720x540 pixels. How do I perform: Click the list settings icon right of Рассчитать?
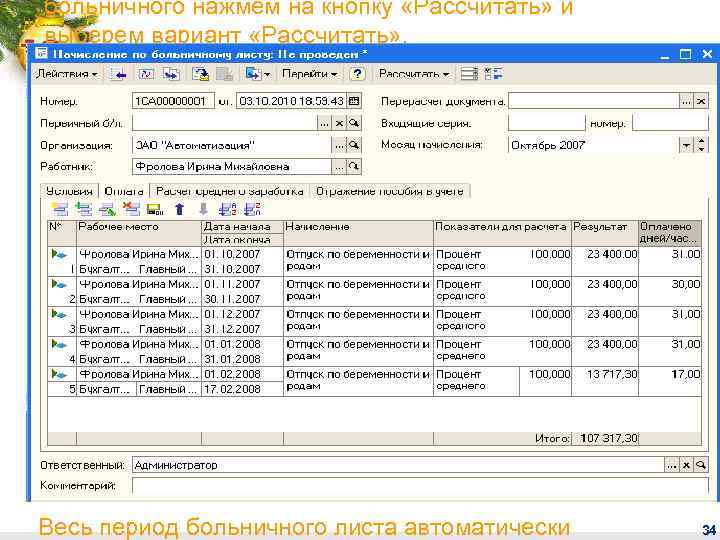[x=469, y=73]
